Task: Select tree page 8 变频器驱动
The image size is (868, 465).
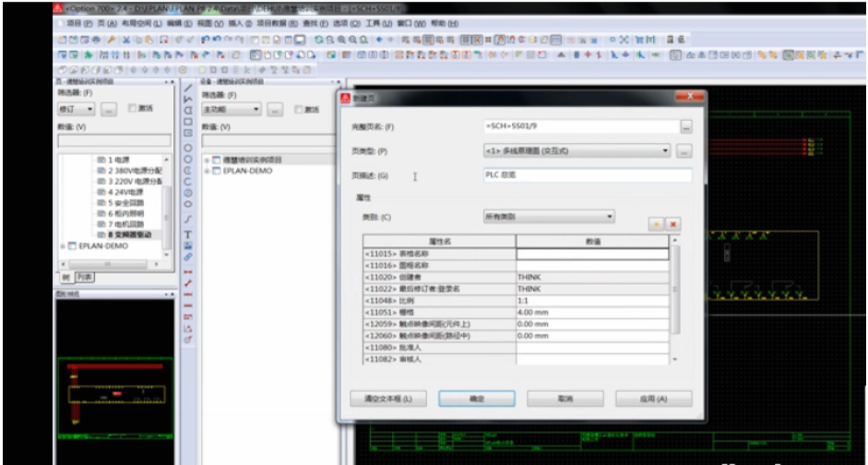Action: [x=128, y=235]
